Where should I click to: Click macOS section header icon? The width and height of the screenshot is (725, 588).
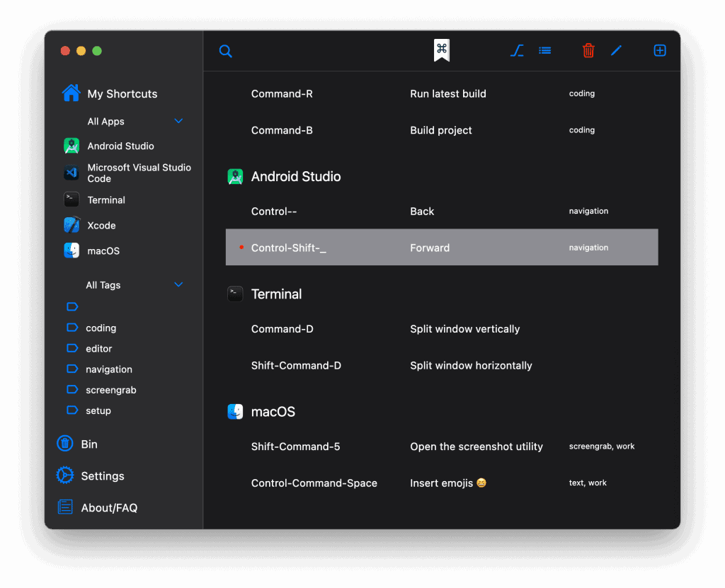coord(235,411)
